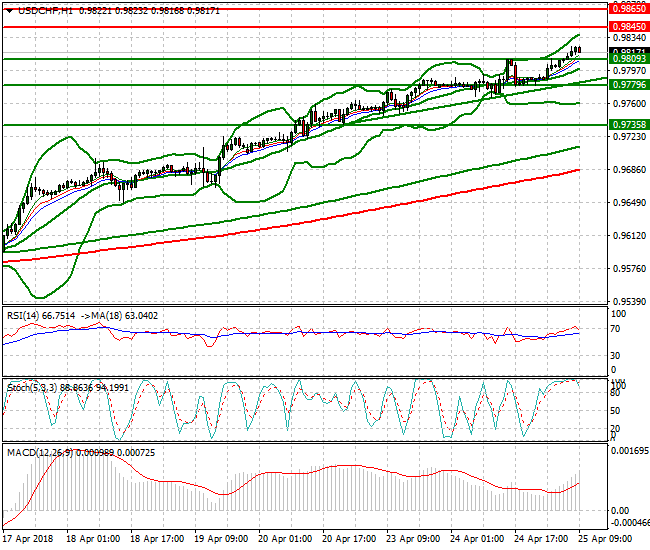
Task: Select the red 0.98450 price level label
Action: point(629,27)
